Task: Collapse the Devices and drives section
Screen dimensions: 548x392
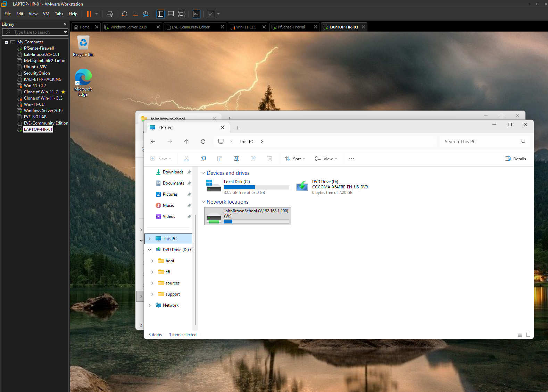Action: point(203,173)
